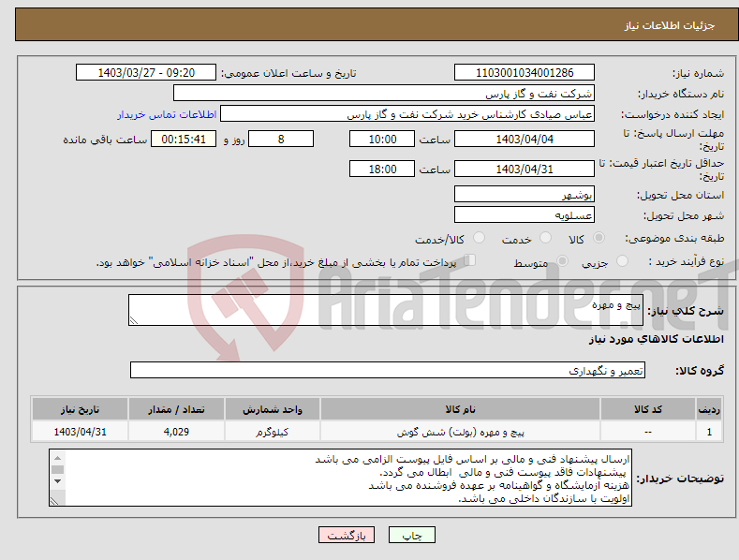
Task: Select the خدمت radio button
Action: pyautogui.click(x=545, y=238)
